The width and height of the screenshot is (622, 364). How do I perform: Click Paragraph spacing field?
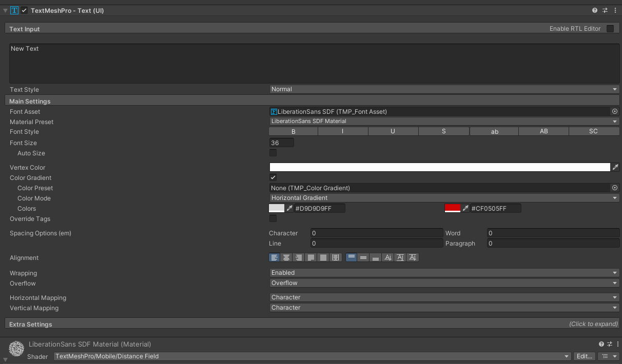(x=553, y=243)
